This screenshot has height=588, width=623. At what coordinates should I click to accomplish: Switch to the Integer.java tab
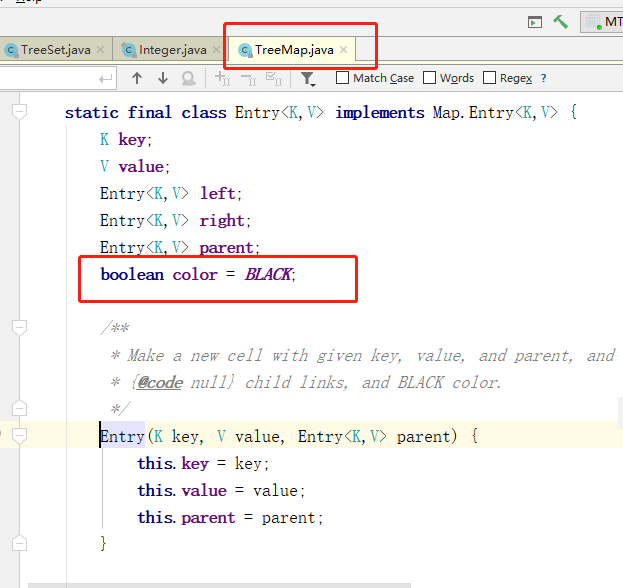pyautogui.click(x=171, y=50)
